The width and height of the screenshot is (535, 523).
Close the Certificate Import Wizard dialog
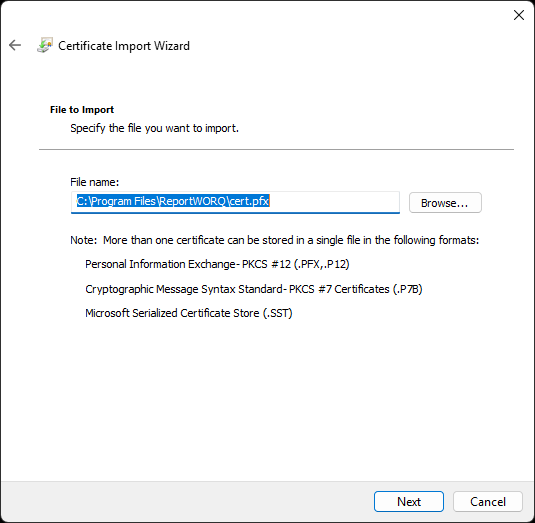pos(519,15)
